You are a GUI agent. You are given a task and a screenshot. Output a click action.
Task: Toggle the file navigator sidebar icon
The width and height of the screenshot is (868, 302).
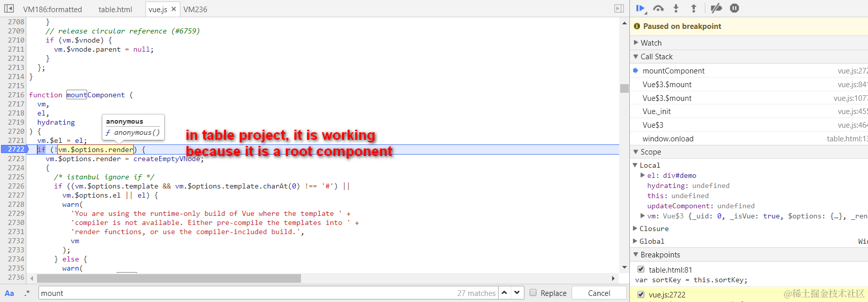(x=9, y=9)
